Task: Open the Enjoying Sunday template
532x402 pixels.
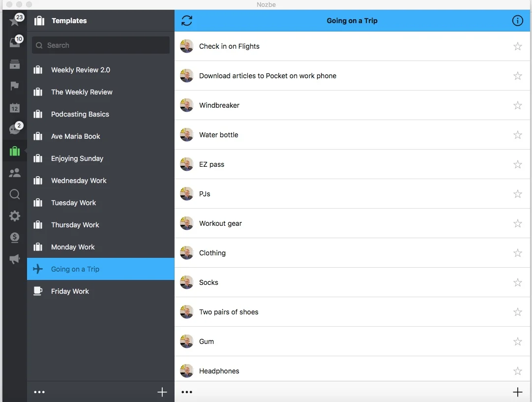Action: (101, 158)
